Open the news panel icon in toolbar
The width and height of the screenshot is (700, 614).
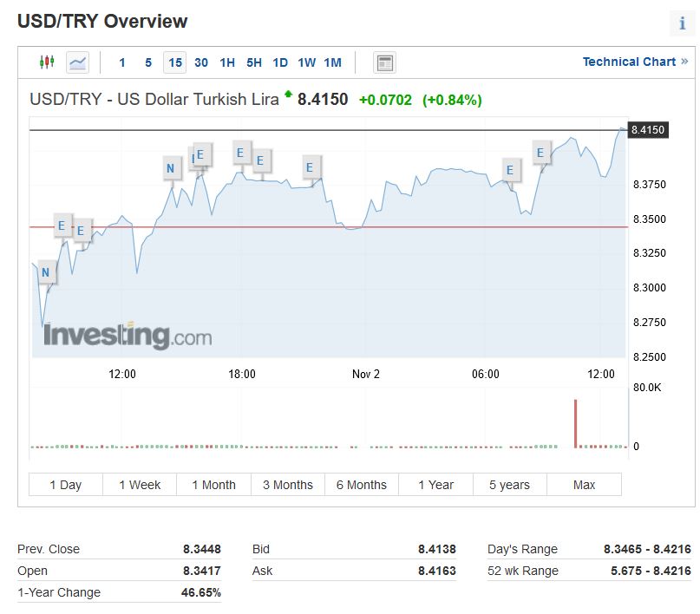coord(384,62)
